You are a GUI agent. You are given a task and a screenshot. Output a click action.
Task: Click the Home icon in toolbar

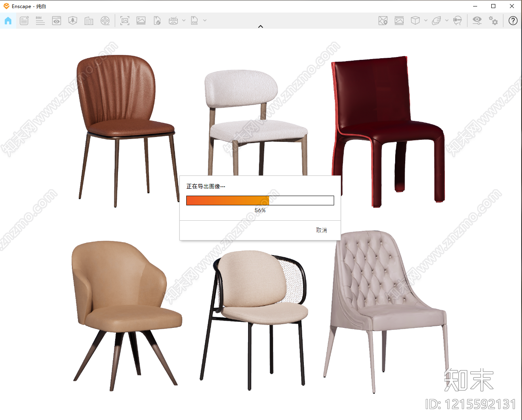click(8, 21)
